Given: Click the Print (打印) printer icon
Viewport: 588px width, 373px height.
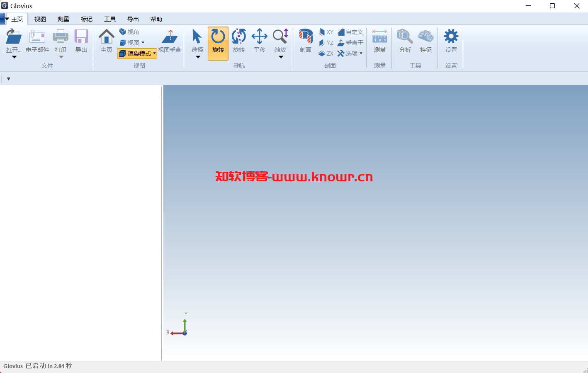Looking at the screenshot, I should click(x=61, y=37).
